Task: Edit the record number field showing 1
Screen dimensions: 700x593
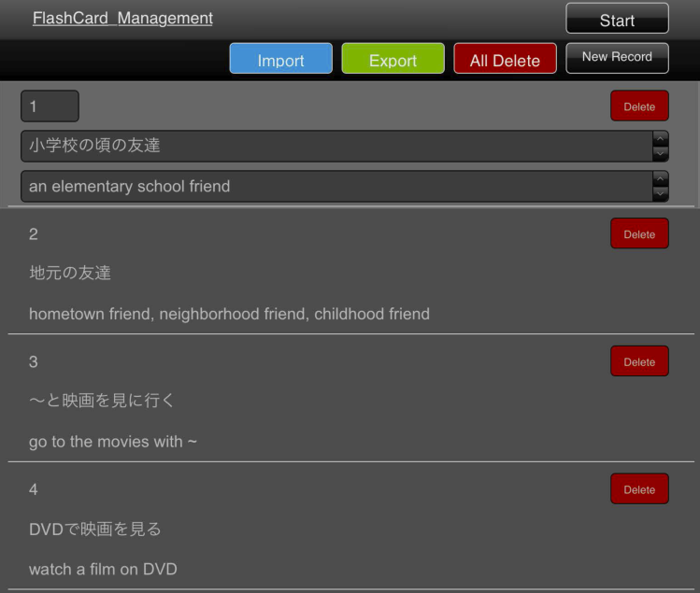Action: click(x=50, y=106)
